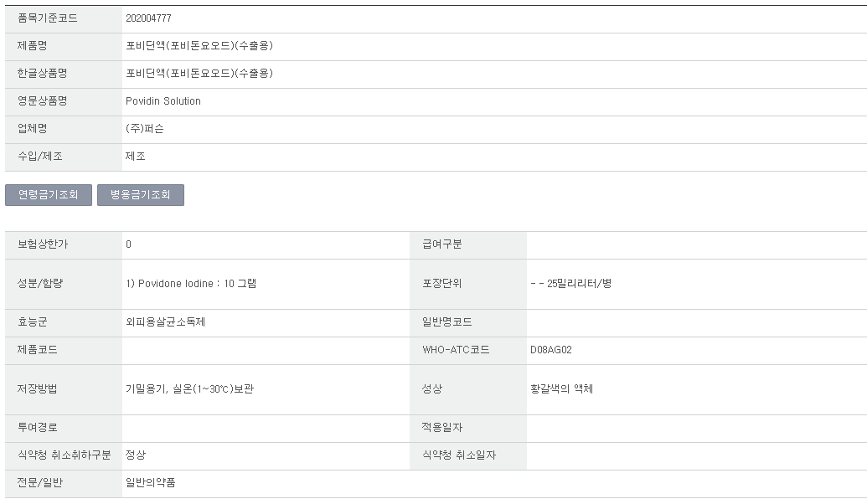Click the 수입/제조 value 제조
This screenshot has width=867, height=504.
click(x=136, y=157)
